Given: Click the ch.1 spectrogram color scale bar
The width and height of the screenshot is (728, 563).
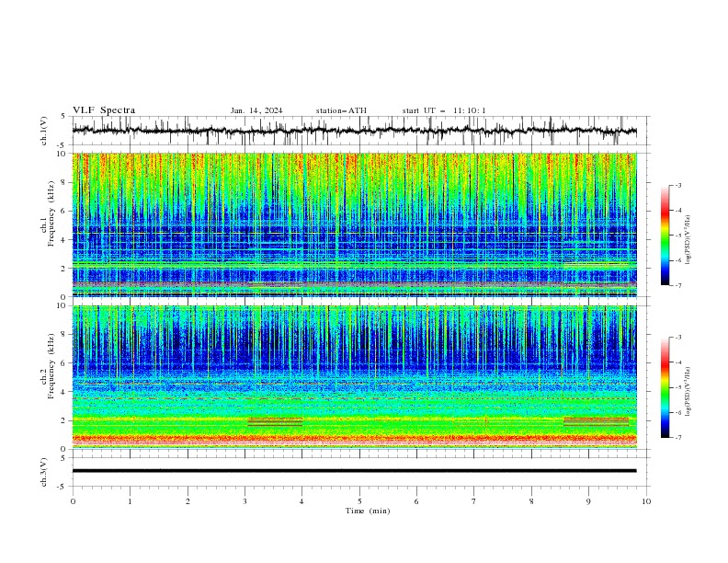Looking at the screenshot, I should 665,235.
